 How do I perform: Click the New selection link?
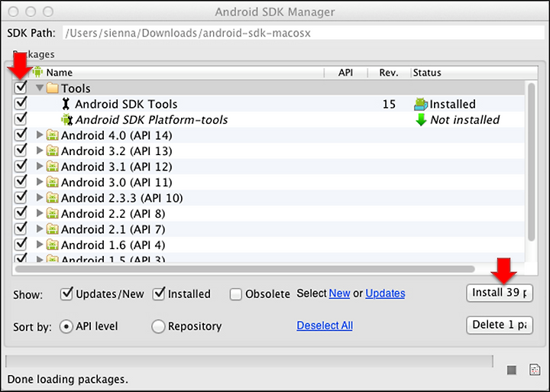coord(339,293)
